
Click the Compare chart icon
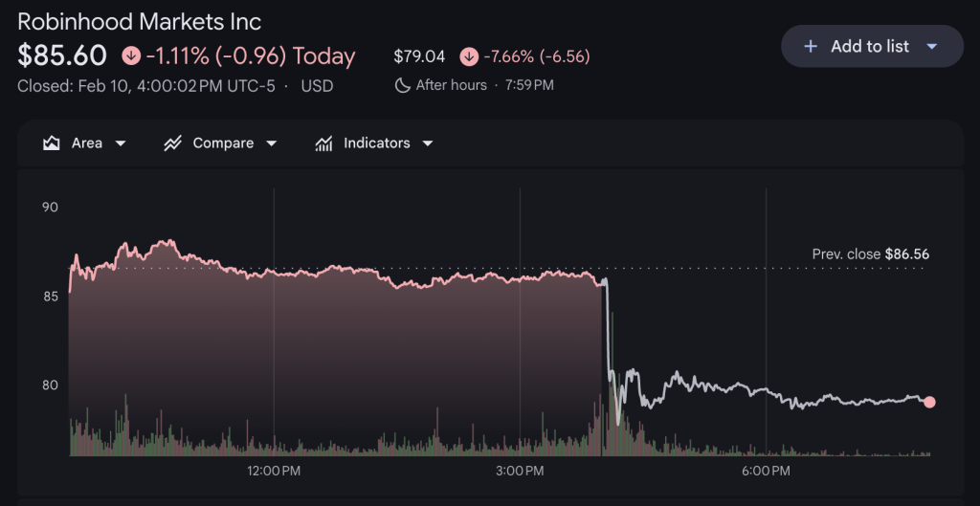pos(172,143)
